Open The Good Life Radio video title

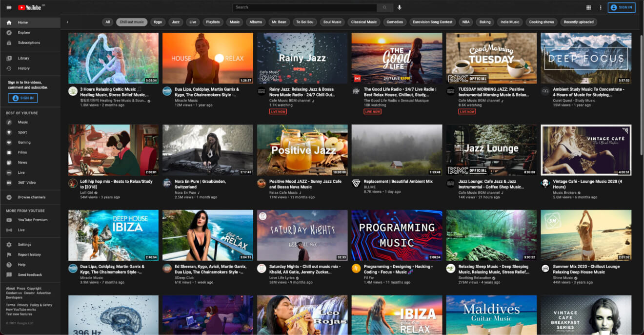point(401,92)
